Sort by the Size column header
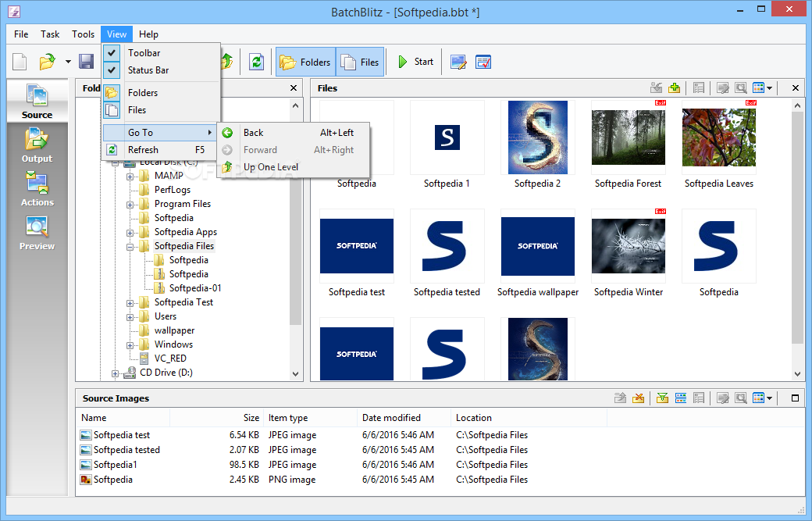The width and height of the screenshot is (812, 521). [216, 417]
